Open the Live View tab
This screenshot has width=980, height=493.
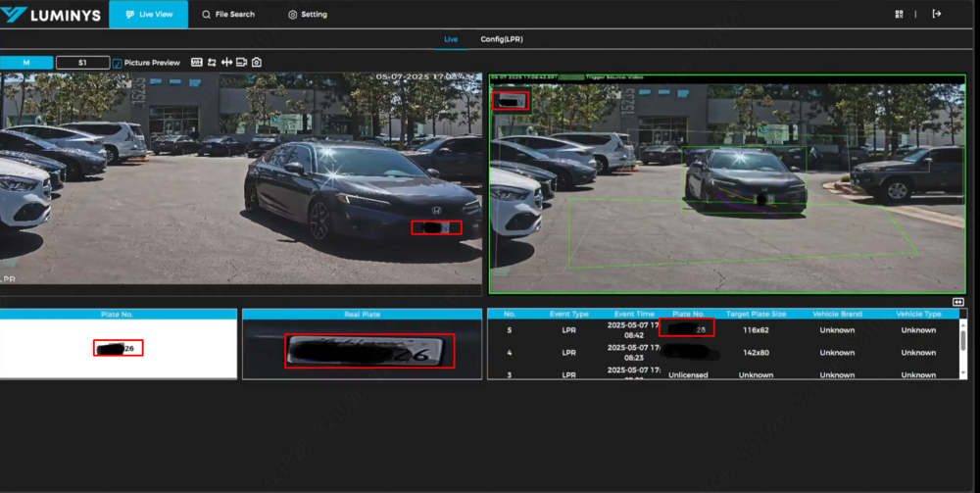148,15
